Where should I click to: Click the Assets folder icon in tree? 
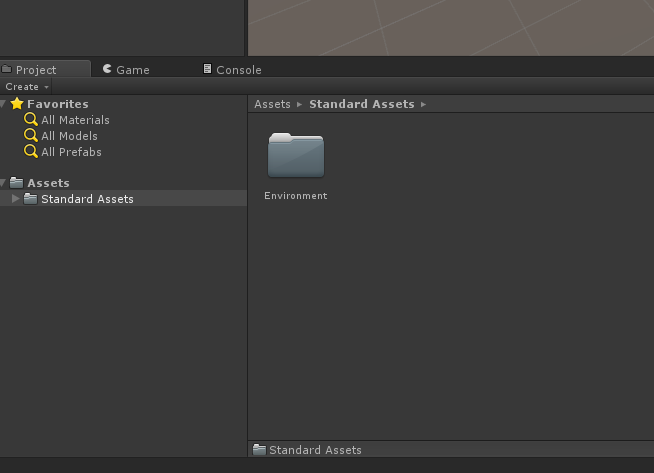tap(17, 182)
